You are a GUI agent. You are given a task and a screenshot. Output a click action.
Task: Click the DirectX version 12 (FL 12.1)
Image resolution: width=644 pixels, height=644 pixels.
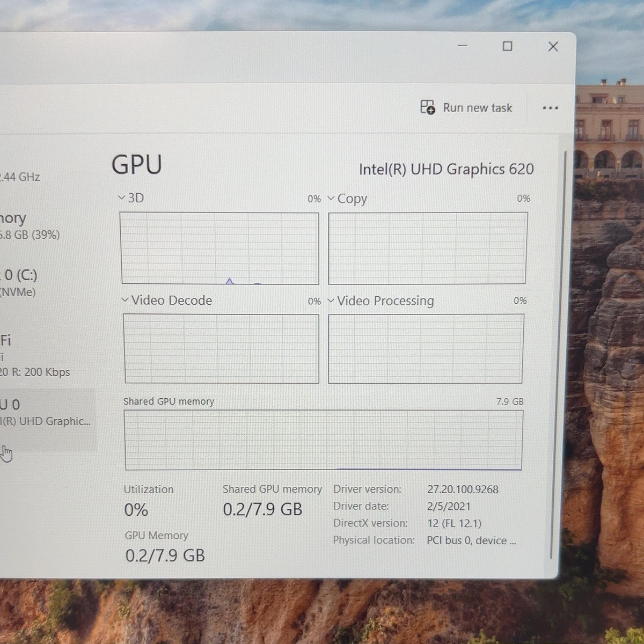pos(454,523)
